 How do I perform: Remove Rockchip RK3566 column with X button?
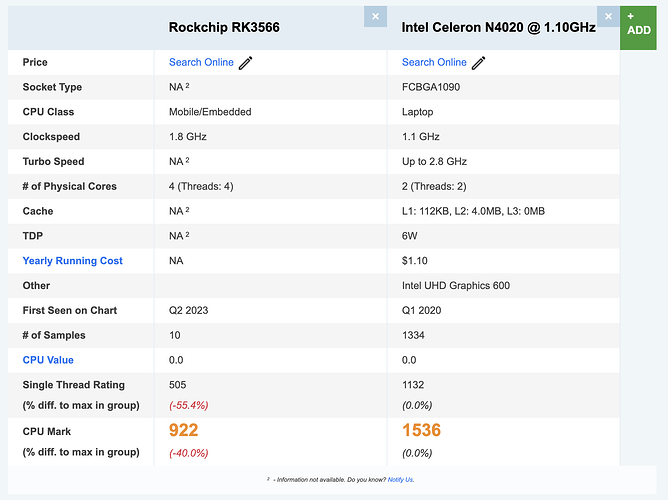pos(375,17)
